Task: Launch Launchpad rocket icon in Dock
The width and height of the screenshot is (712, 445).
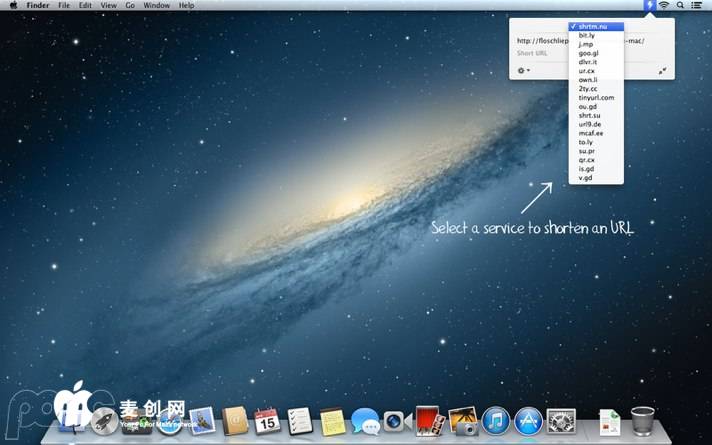Action: click(x=104, y=421)
